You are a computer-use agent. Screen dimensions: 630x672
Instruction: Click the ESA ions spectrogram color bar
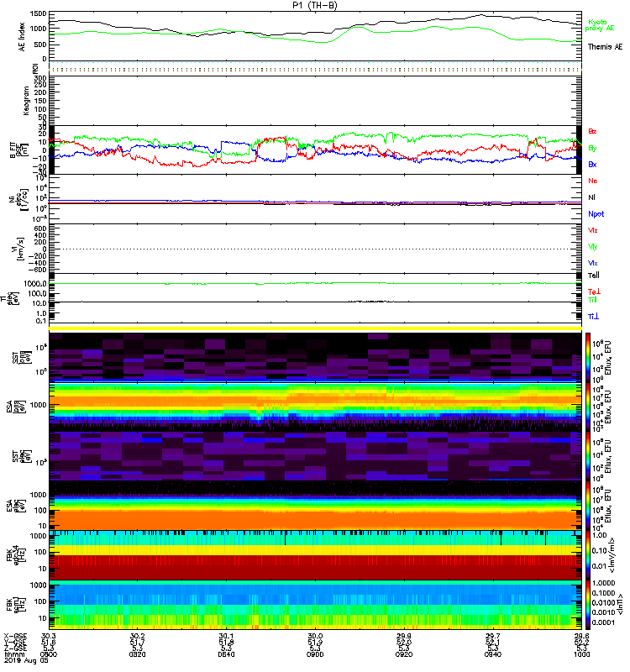pos(588,407)
